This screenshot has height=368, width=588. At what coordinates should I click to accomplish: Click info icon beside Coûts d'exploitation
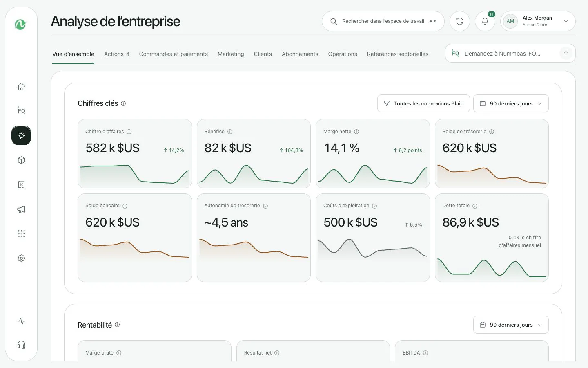[374, 206]
